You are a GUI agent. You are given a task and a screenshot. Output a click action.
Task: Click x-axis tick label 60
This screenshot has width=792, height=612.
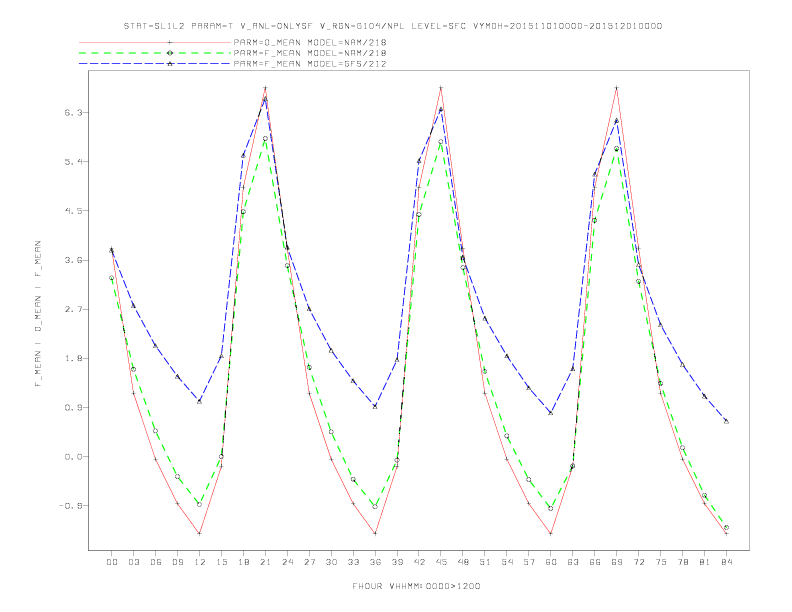(x=551, y=562)
